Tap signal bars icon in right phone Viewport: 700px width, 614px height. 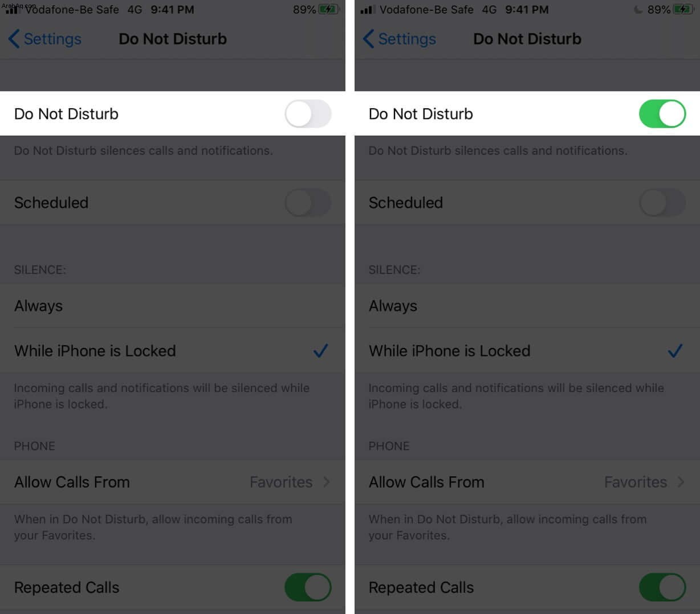(368, 10)
